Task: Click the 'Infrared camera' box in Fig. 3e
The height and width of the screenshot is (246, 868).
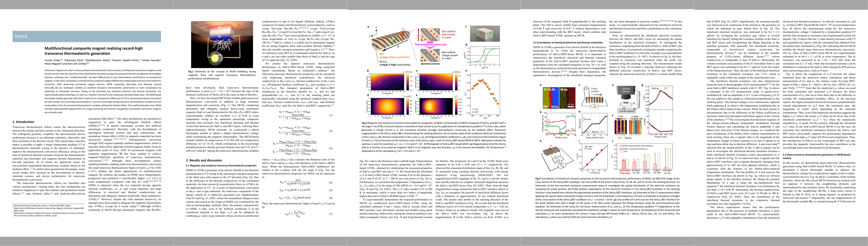Action: [x=626, y=90]
